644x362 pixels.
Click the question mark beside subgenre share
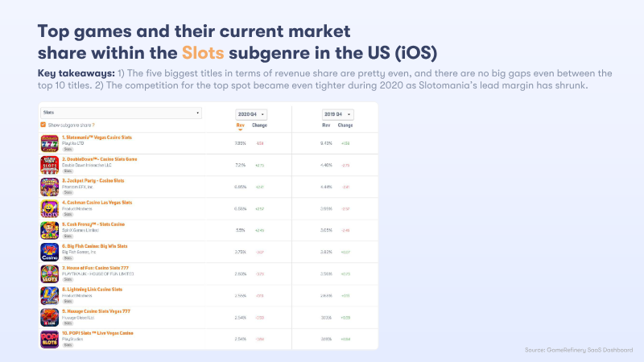(x=93, y=125)
